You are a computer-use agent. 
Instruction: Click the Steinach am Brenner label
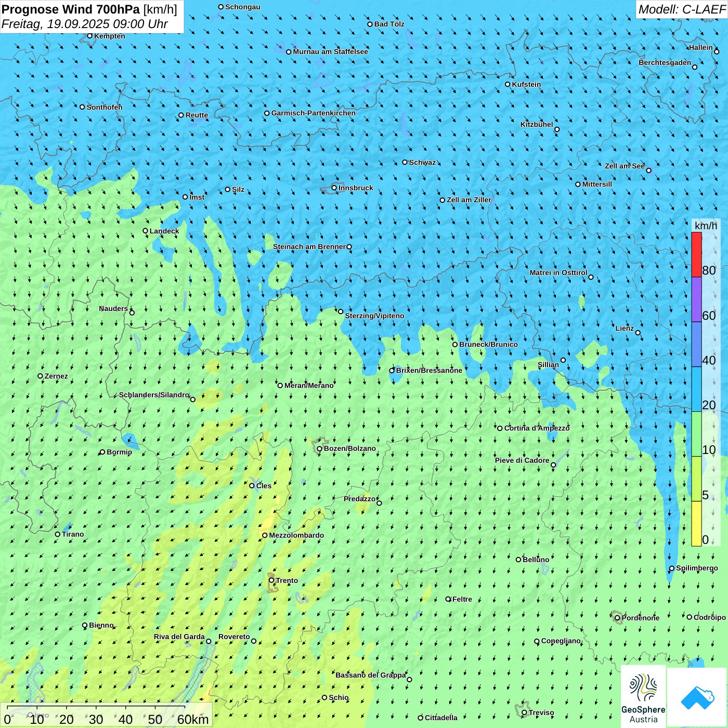pos(309,246)
